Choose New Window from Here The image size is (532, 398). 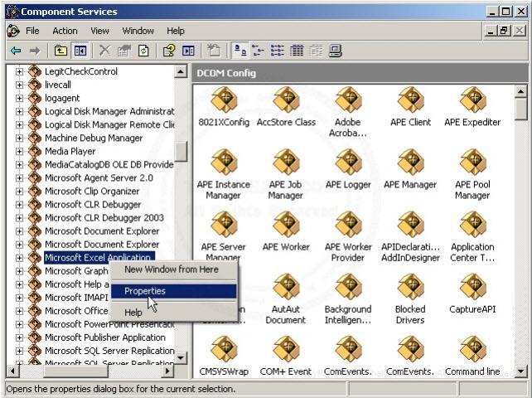174,269
